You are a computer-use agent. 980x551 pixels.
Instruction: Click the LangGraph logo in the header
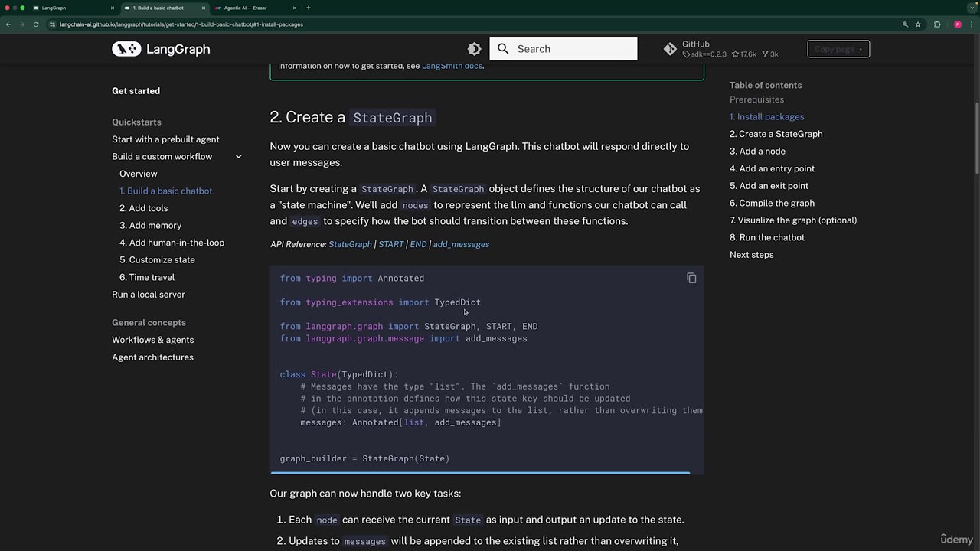pyautogui.click(x=126, y=49)
